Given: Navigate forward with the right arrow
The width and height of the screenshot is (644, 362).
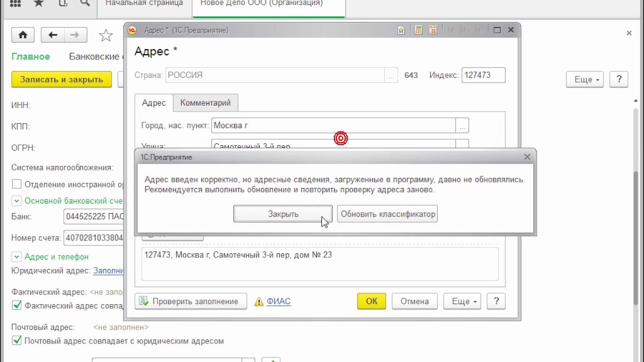Looking at the screenshot, I should coord(75,35).
